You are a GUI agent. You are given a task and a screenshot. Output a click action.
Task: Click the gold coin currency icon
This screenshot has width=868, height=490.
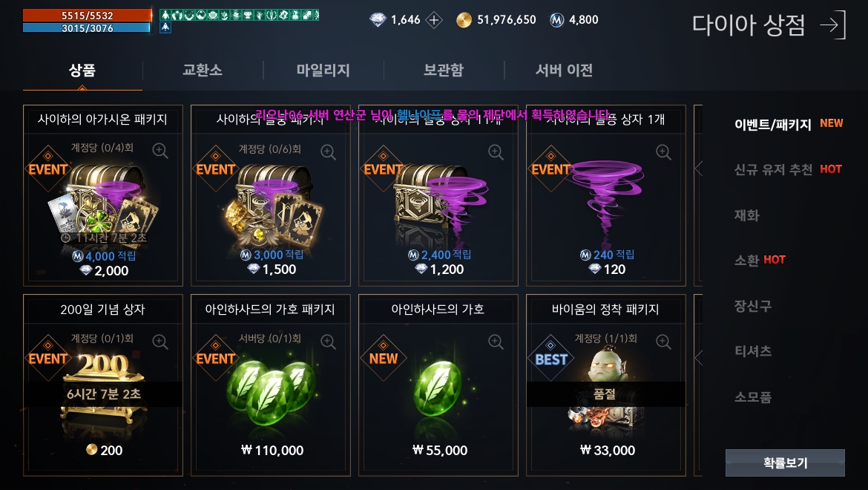[x=464, y=21]
